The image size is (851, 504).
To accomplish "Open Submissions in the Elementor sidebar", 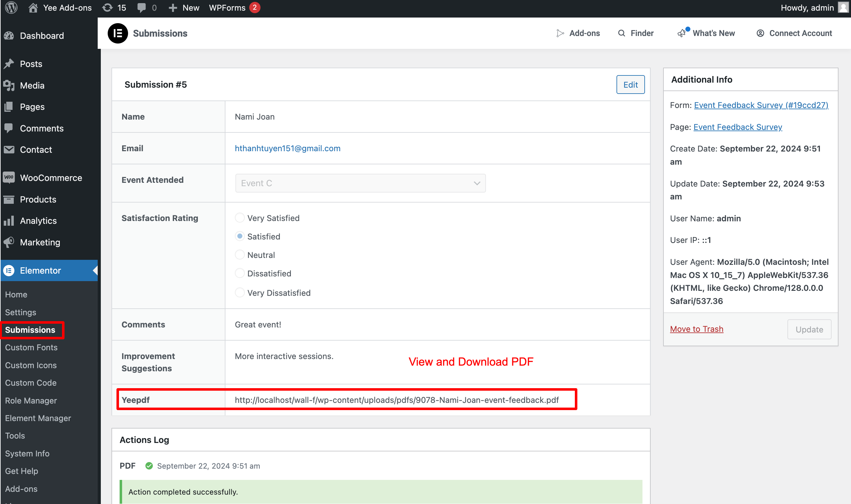I will 30,330.
